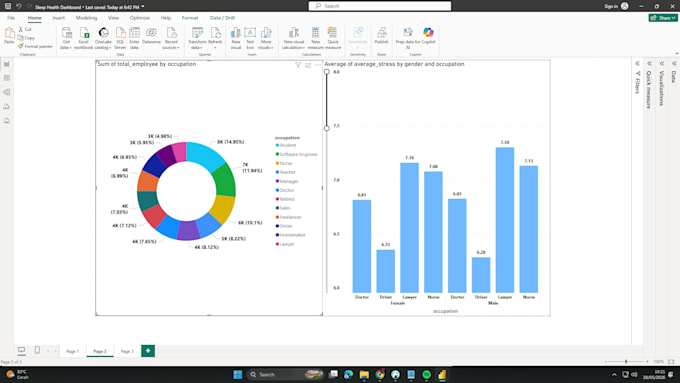Click the Student legend entry
The height and width of the screenshot is (383, 680).
point(286,145)
